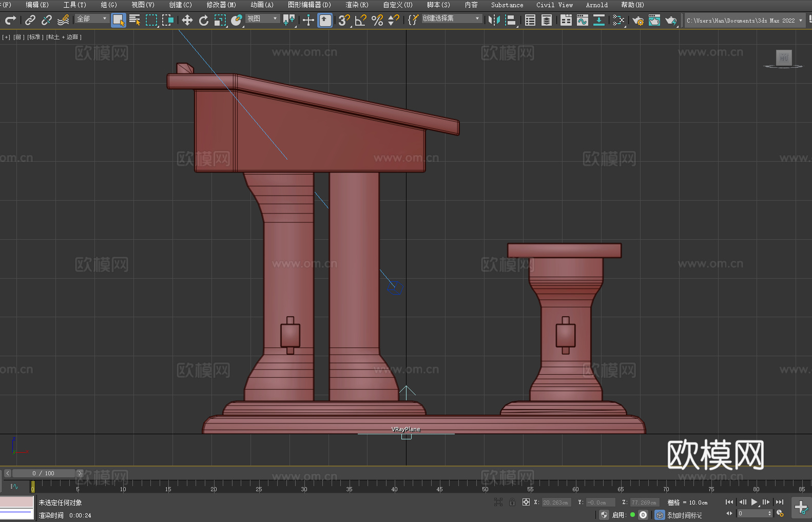Image resolution: width=812 pixels, height=522 pixels.
Task: Select the Move tool
Action: 187,20
